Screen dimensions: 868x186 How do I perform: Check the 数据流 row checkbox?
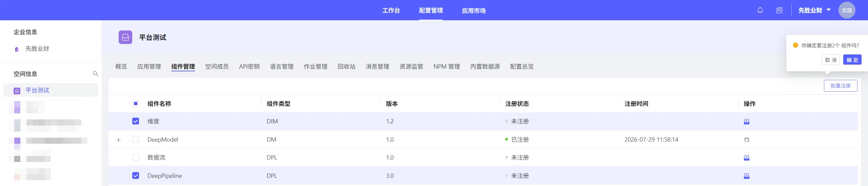pyautogui.click(x=136, y=157)
